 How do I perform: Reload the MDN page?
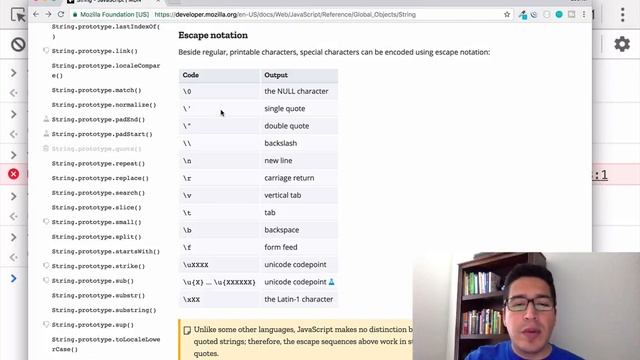pyautogui.click(x=61, y=14)
